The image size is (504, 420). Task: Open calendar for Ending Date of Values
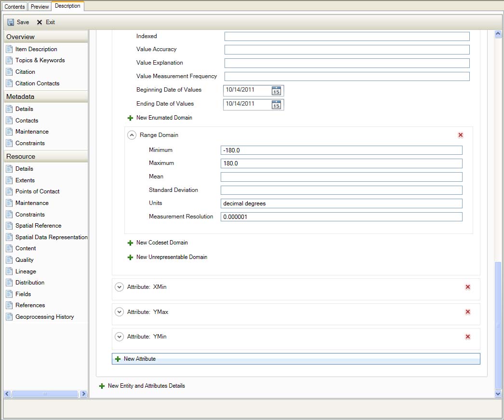[x=276, y=105]
